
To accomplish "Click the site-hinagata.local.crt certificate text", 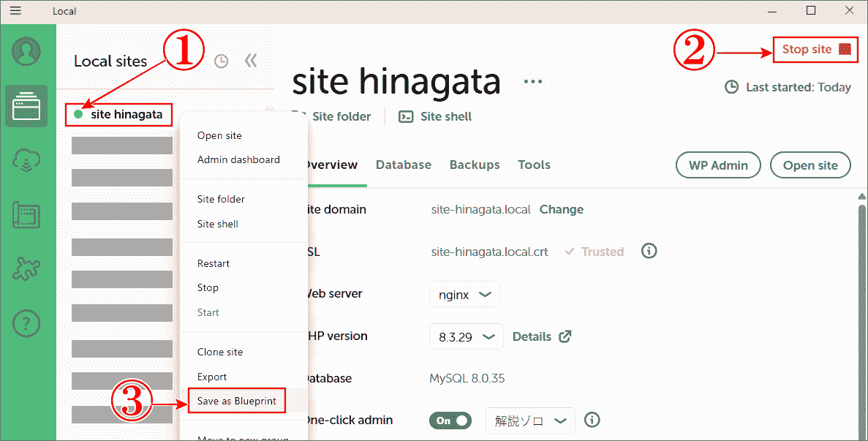I will click(489, 252).
